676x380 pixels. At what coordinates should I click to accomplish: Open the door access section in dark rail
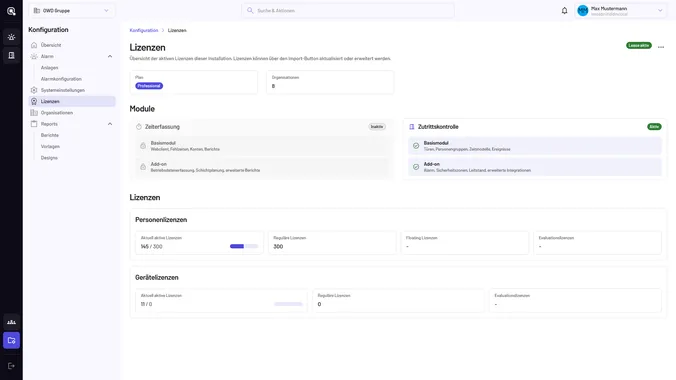pyautogui.click(x=11, y=55)
